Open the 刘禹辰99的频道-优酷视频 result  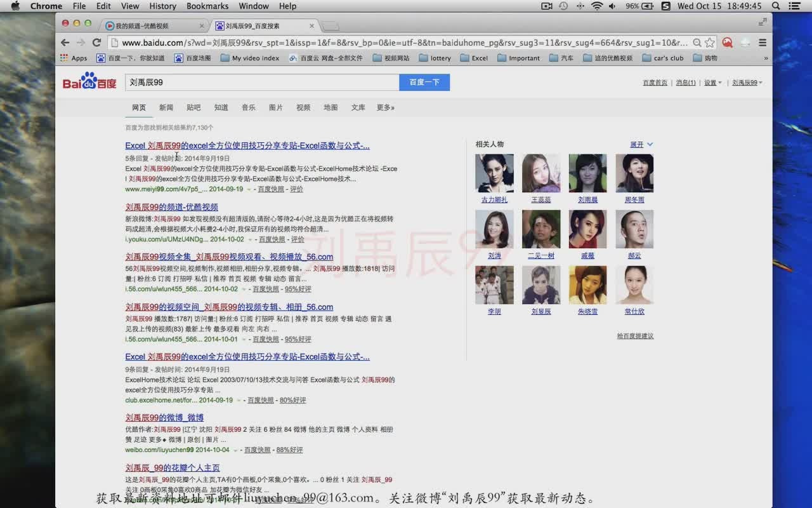tap(171, 207)
